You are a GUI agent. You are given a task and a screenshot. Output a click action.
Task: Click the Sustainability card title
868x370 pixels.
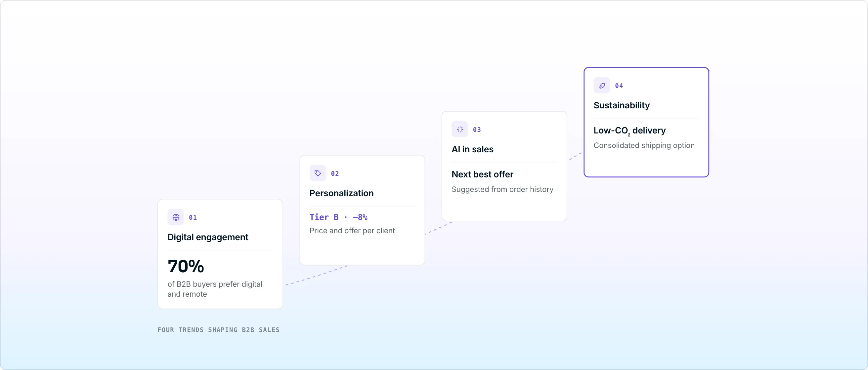point(622,105)
